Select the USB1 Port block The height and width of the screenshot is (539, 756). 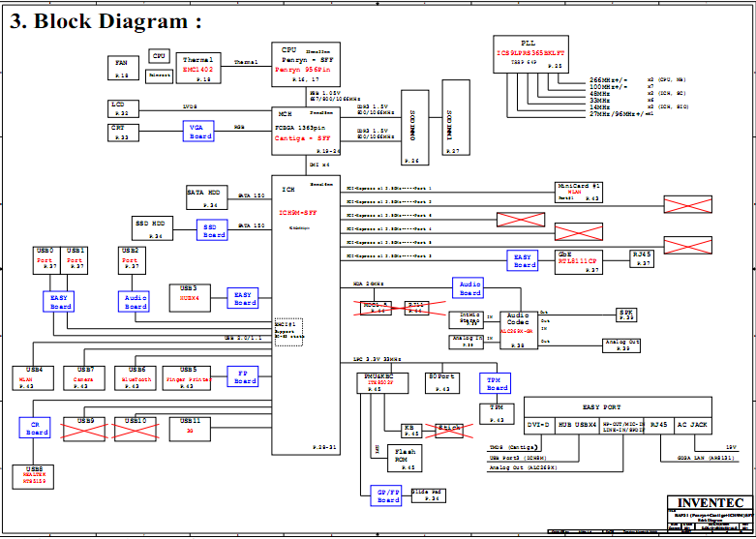tap(75, 261)
